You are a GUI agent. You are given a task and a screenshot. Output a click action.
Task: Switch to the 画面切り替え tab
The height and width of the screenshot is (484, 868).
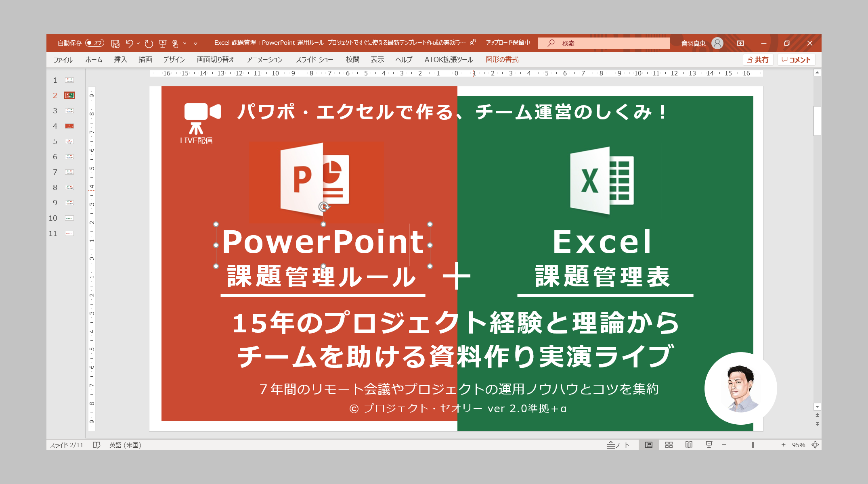[x=216, y=60]
